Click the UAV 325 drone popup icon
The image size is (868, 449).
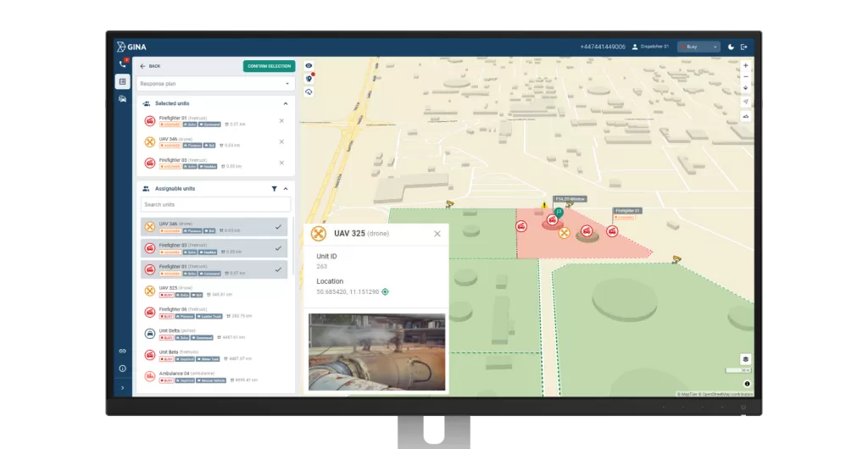[x=319, y=234]
